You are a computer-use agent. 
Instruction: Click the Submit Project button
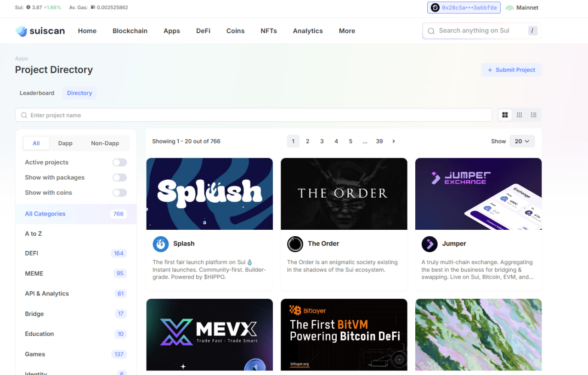click(511, 70)
